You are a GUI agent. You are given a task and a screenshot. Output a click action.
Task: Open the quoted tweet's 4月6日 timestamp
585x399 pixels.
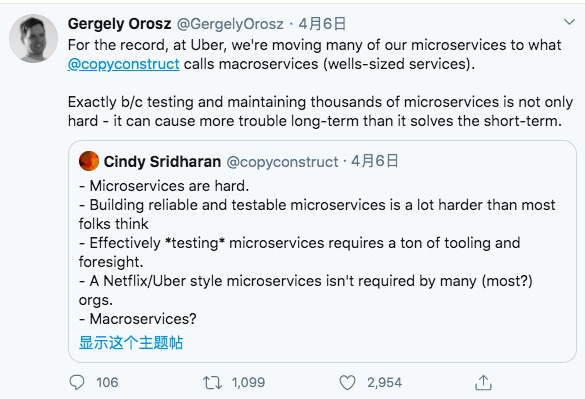tap(375, 161)
